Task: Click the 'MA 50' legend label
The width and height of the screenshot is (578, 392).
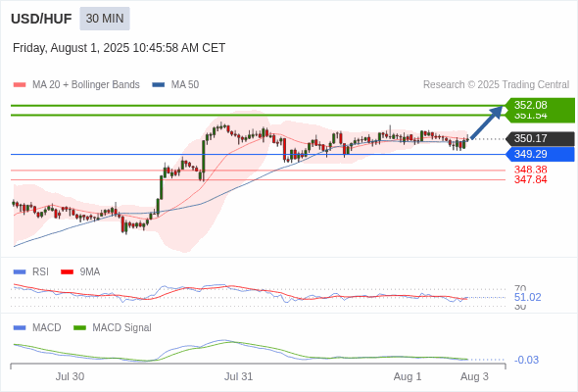Action: point(185,85)
